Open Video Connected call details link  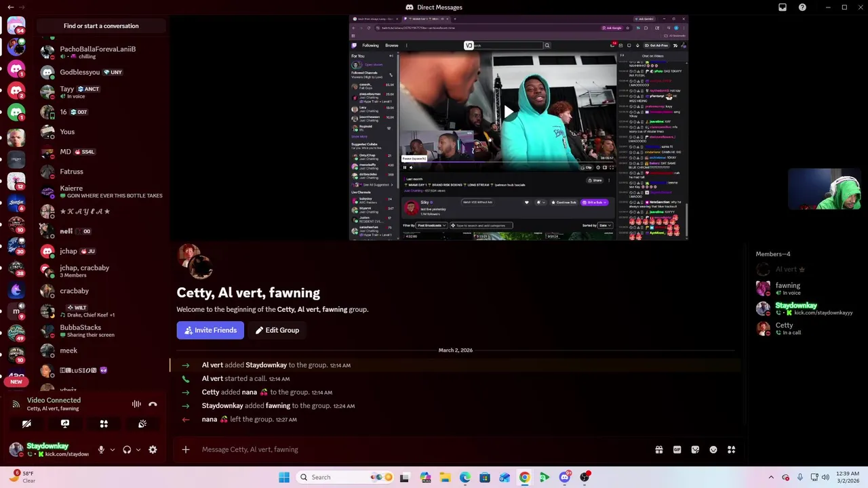(x=54, y=400)
